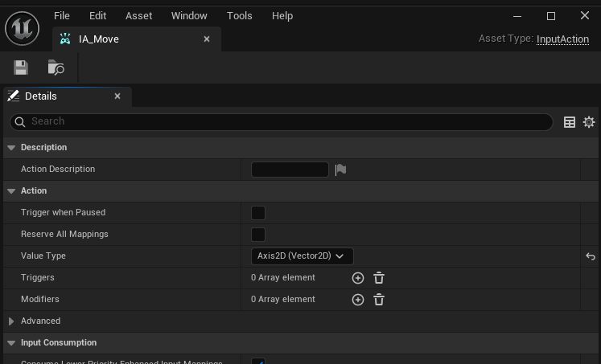The width and height of the screenshot is (601, 364).
Task: Click the 'Action Description' label
Action: (x=58, y=170)
